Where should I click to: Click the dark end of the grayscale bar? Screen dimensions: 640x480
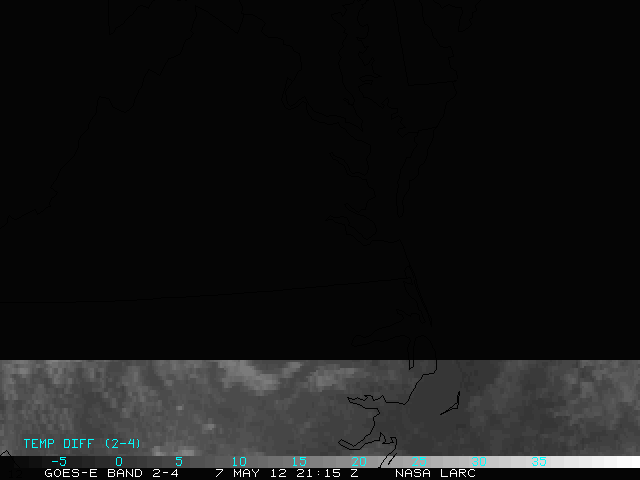tap(20, 462)
